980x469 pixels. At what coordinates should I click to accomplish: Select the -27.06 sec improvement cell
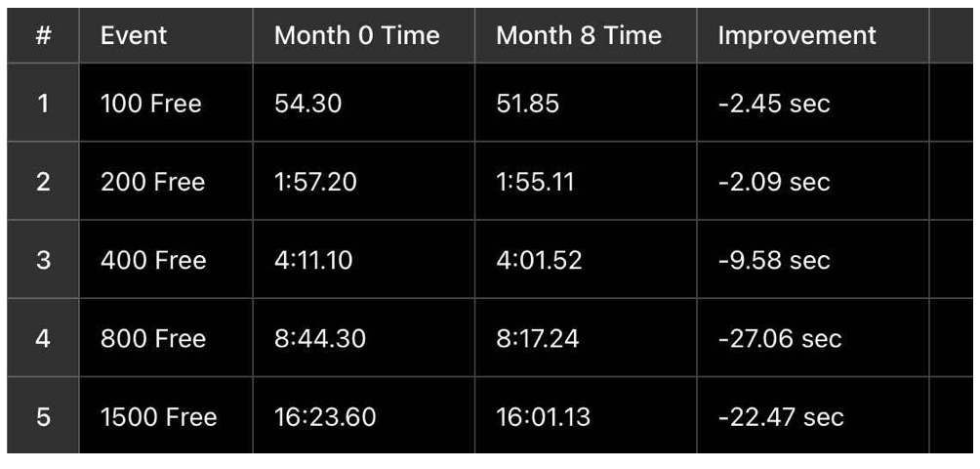[x=812, y=338]
